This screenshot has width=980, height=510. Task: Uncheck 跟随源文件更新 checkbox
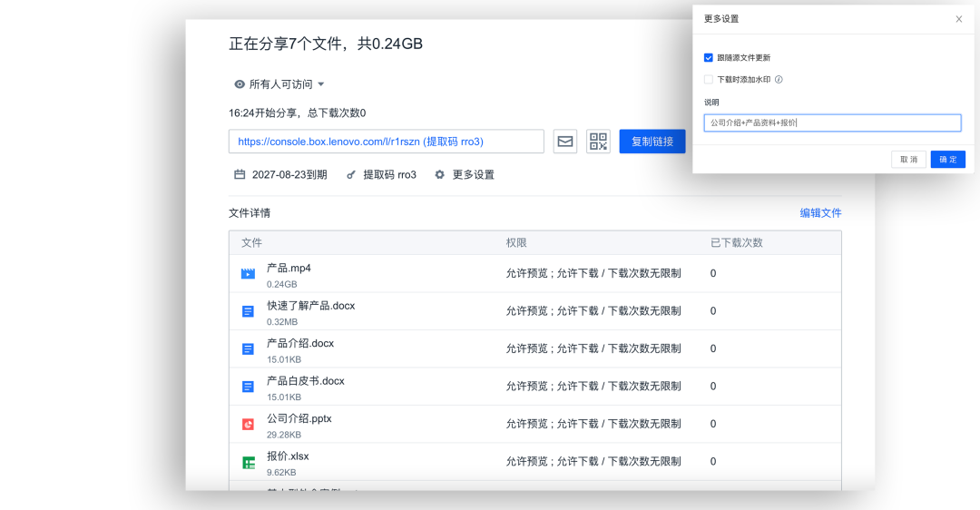pos(709,58)
